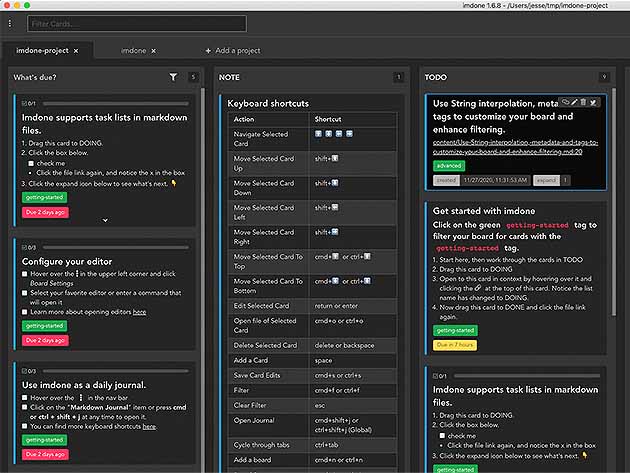Open the String-interpolation markdown file link

pos(515,143)
